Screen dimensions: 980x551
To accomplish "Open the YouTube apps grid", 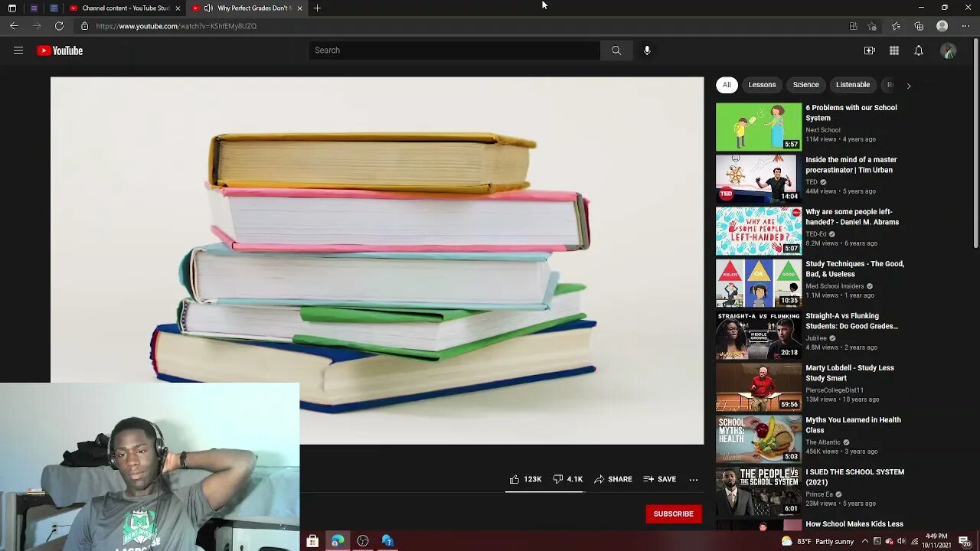I will (x=894, y=51).
